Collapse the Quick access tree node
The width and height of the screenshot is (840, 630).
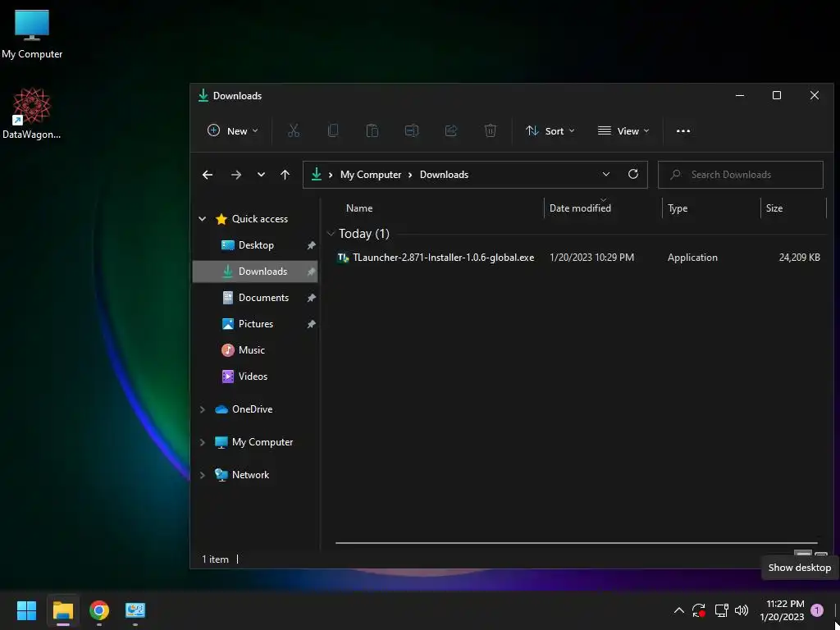(203, 219)
